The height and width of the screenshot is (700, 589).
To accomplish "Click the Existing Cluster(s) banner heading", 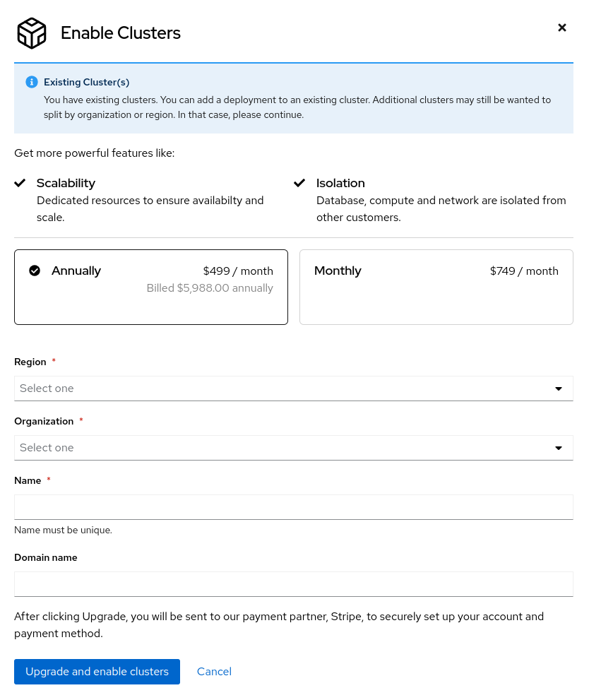I will click(87, 82).
